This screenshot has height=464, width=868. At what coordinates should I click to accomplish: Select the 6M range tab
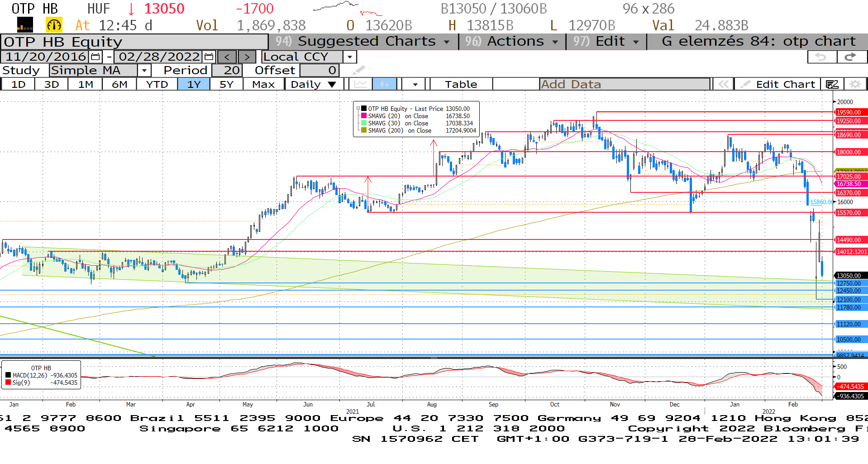tap(119, 84)
